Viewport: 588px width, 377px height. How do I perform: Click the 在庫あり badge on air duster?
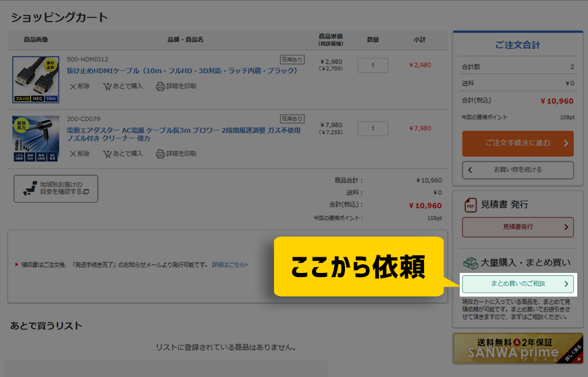[292, 119]
